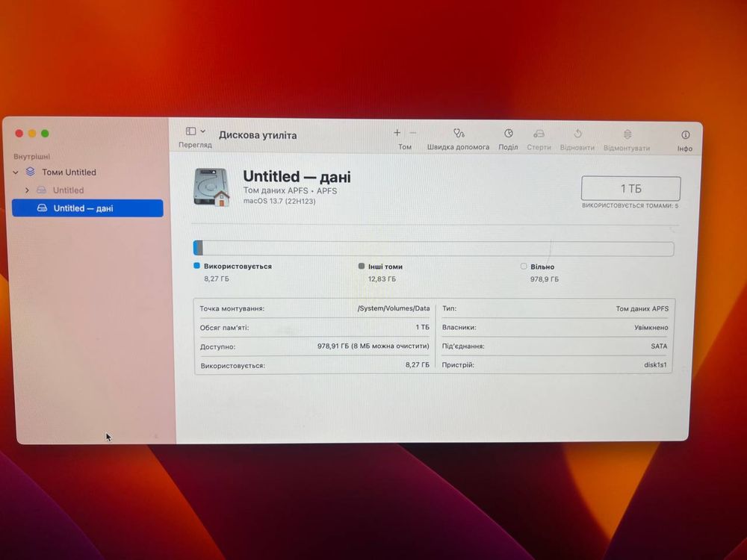The width and height of the screenshot is (747, 560).
Task: Click the minus remove-volume icon
Action: point(413,133)
